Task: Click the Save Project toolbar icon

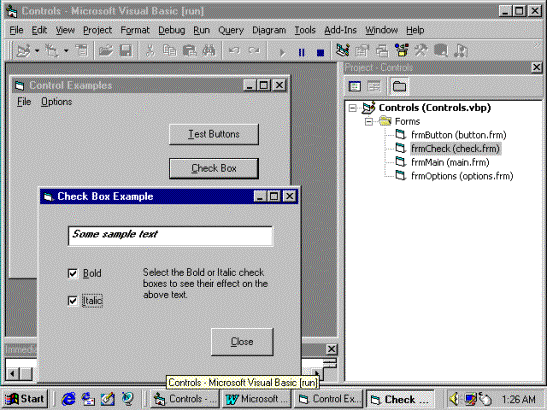Action: coord(125,51)
